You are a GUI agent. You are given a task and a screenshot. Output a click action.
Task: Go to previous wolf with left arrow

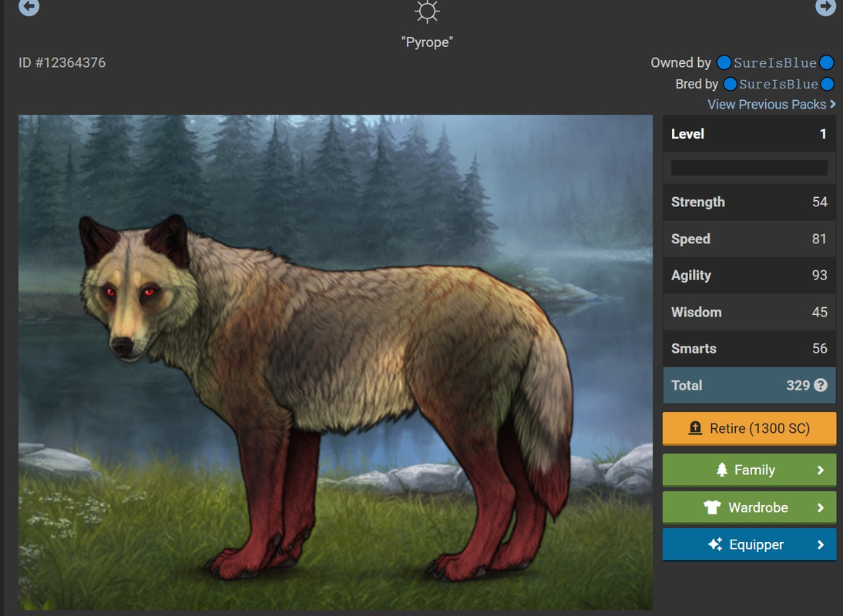point(29,6)
